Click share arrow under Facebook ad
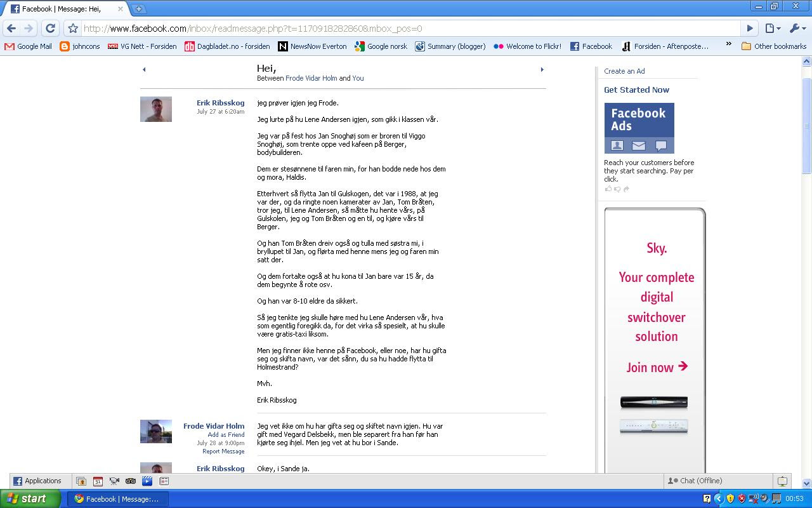 (x=626, y=189)
